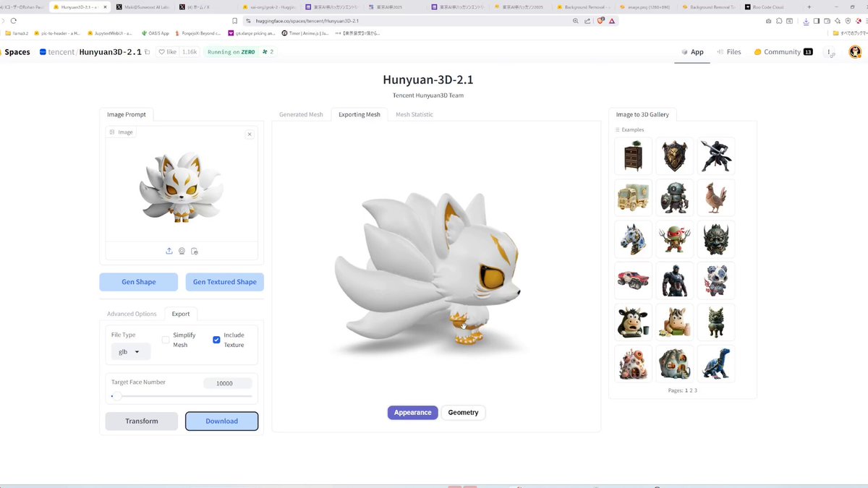Enable the Simplify Mesh checkbox
This screenshot has height=488, width=868.
click(166, 340)
